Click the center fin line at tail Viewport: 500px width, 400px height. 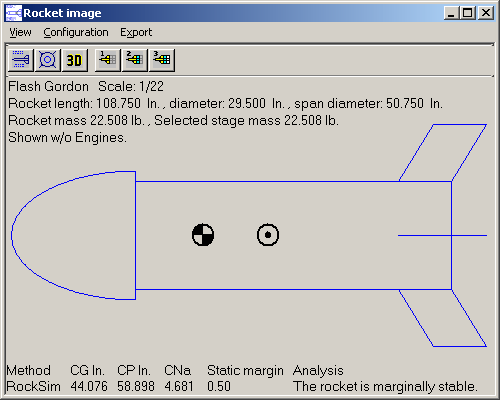click(442, 235)
